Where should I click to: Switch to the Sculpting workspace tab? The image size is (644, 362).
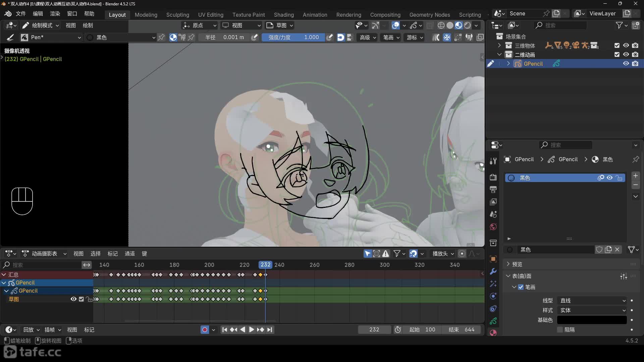point(177,15)
